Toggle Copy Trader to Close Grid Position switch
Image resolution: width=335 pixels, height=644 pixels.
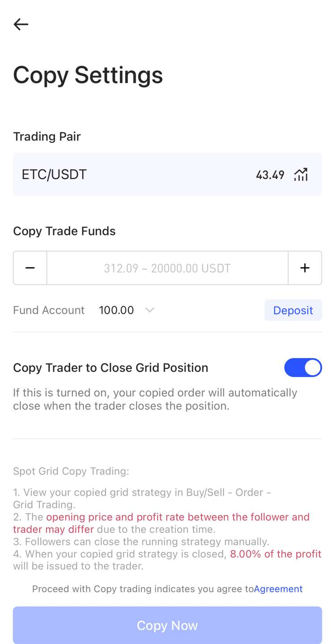click(x=303, y=367)
